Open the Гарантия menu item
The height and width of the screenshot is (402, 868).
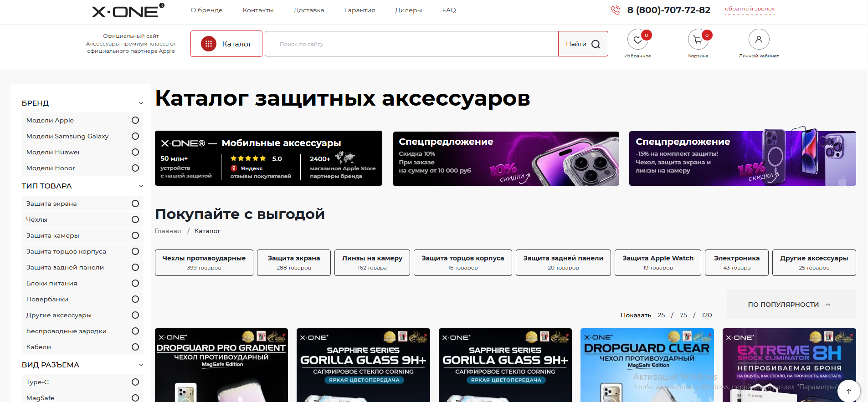(x=360, y=10)
